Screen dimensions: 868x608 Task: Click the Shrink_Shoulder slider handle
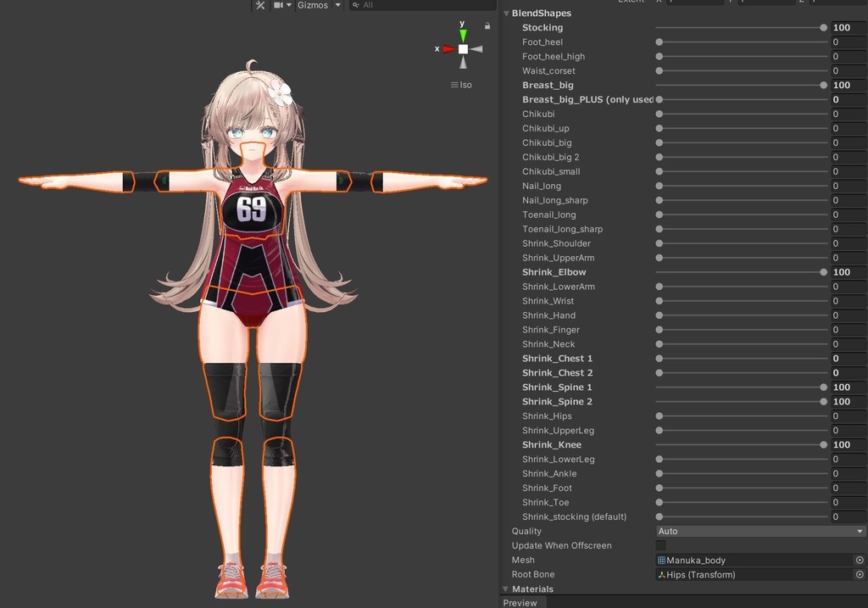[659, 243]
